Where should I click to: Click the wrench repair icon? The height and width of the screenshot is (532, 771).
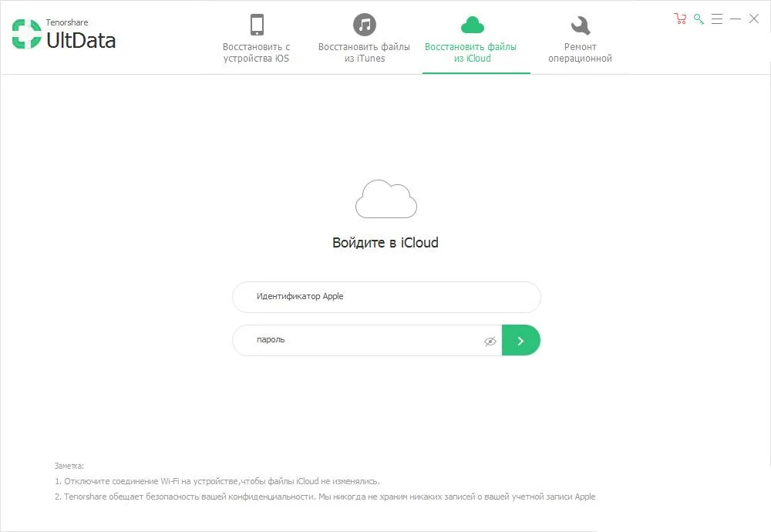tap(580, 25)
